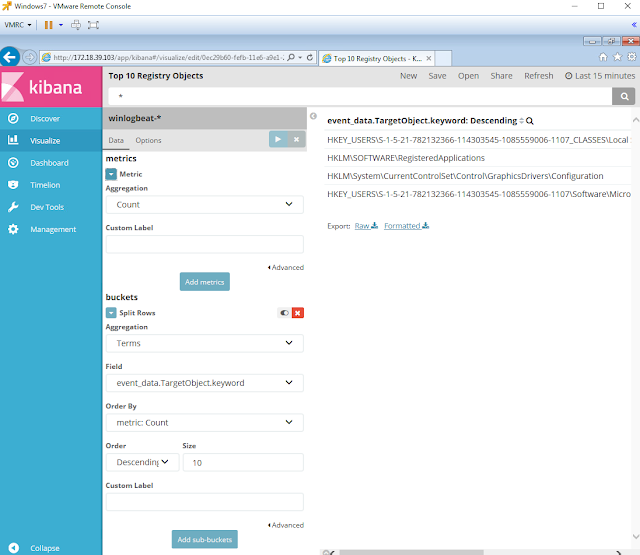Click the Kibana logo
640x555 pixels.
(x=51, y=87)
